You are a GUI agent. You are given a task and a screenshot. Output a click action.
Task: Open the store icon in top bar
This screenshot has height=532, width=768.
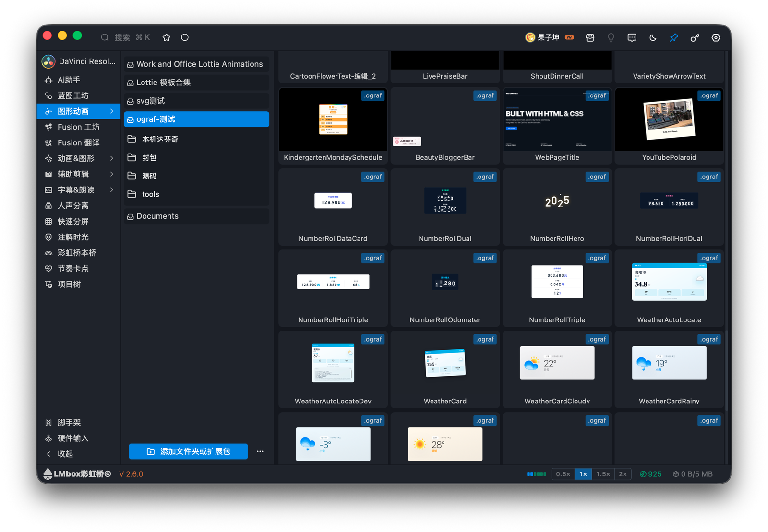tap(590, 37)
